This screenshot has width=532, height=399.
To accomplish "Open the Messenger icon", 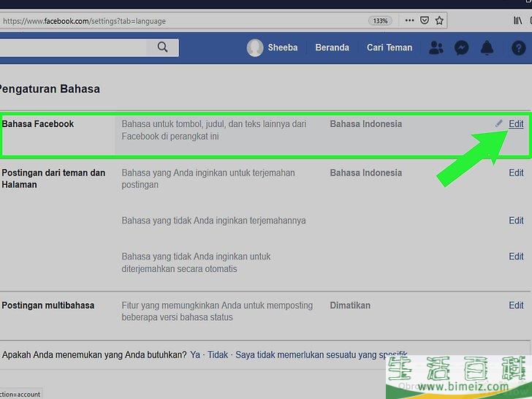I will (x=461, y=47).
